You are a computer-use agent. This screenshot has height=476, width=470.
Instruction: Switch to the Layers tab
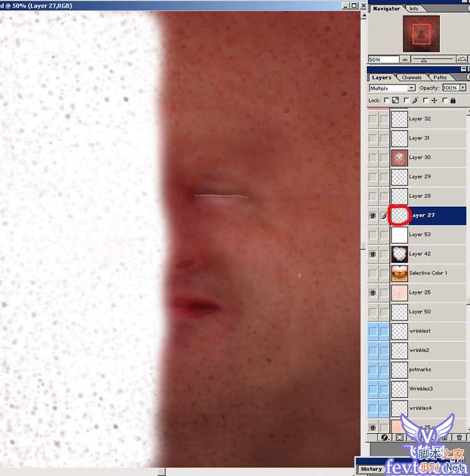click(382, 77)
